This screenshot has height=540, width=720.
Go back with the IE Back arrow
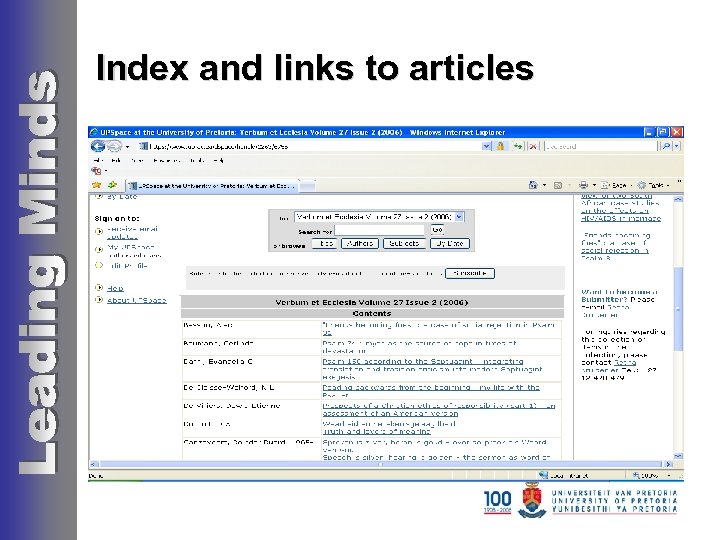pos(97,146)
